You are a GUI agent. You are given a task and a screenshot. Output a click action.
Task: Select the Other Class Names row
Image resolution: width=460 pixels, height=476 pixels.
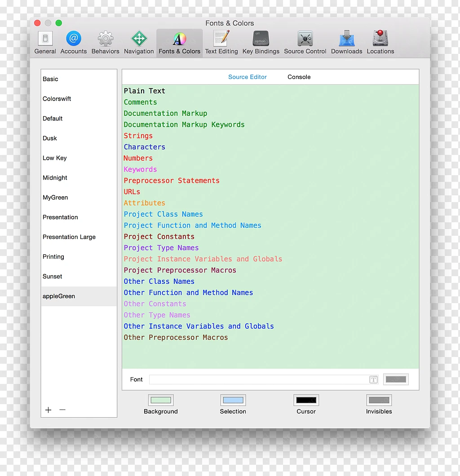270,282
